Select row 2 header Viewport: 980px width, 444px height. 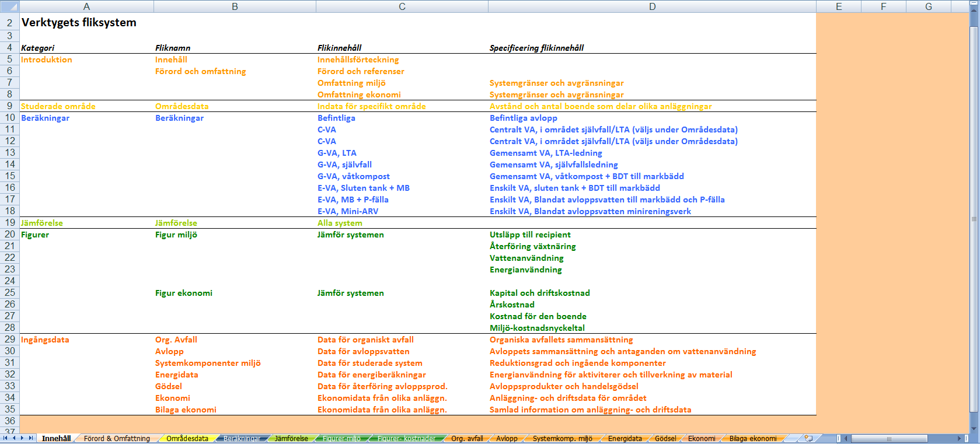pos(9,23)
